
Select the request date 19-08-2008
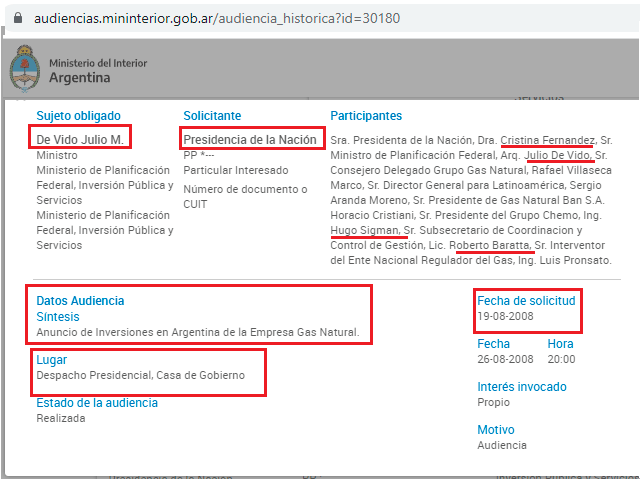coord(505,316)
